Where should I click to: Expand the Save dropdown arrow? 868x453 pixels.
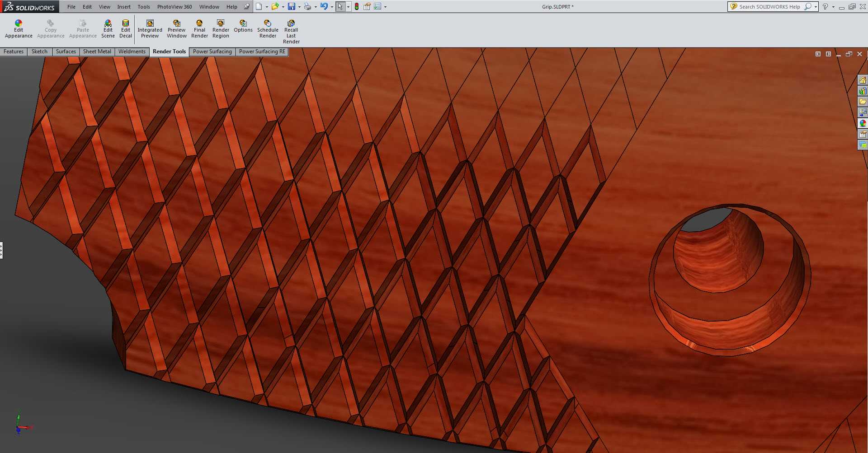tap(299, 7)
